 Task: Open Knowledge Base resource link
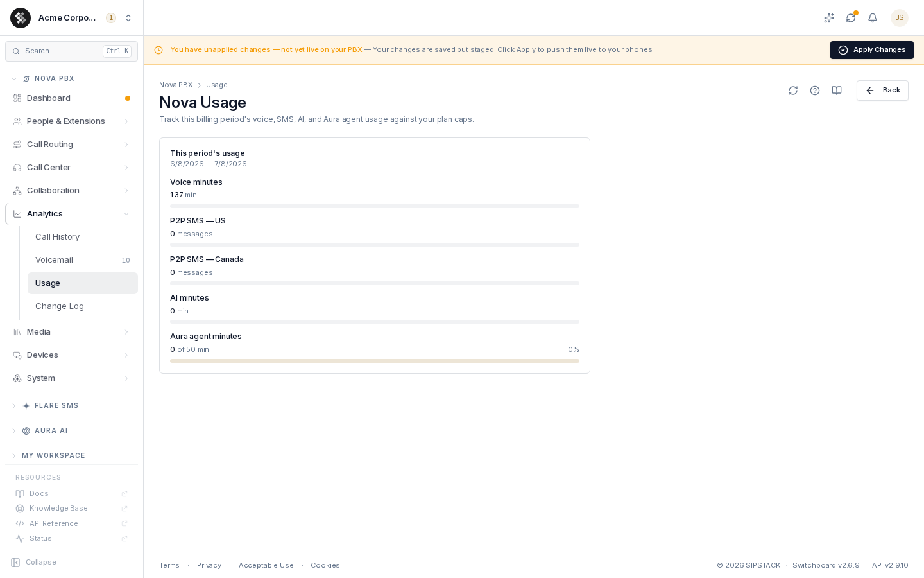(71, 509)
